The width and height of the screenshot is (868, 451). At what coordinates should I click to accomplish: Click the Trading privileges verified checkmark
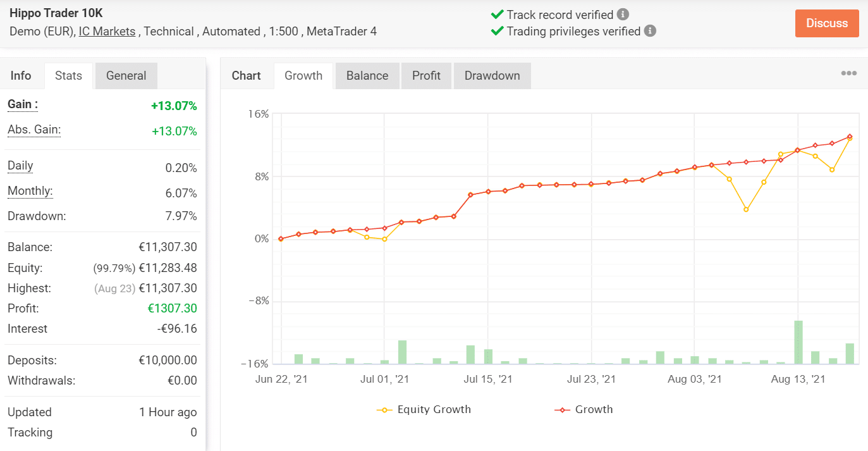(x=497, y=31)
